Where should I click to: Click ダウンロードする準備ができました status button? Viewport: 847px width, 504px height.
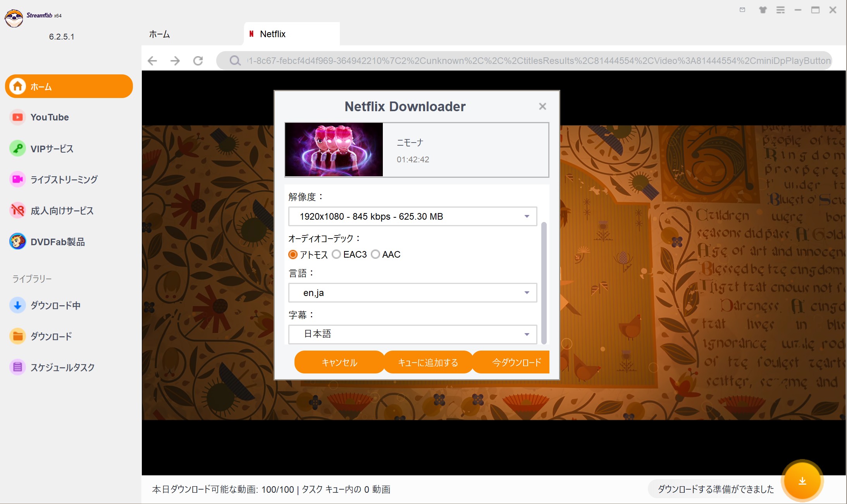pyautogui.click(x=715, y=489)
